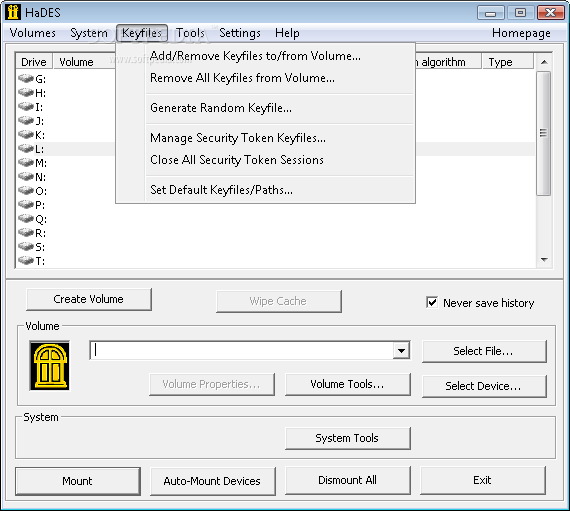The width and height of the screenshot is (570, 511).
Task: Click the drive list scroll up arrow
Action: (544, 62)
